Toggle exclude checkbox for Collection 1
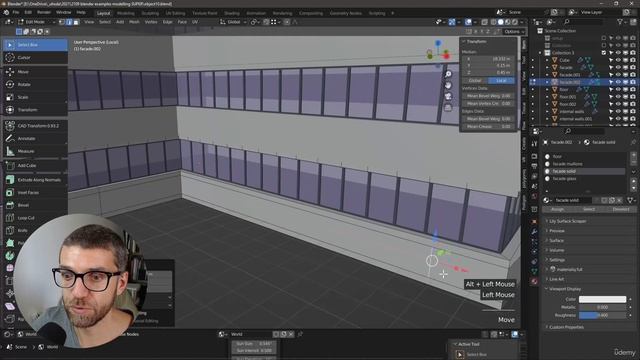The width and height of the screenshot is (640, 360). pos(604,53)
